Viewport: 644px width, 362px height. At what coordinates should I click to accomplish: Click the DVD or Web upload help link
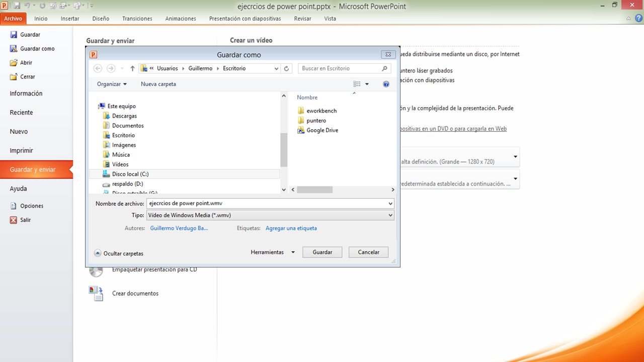coord(454,129)
